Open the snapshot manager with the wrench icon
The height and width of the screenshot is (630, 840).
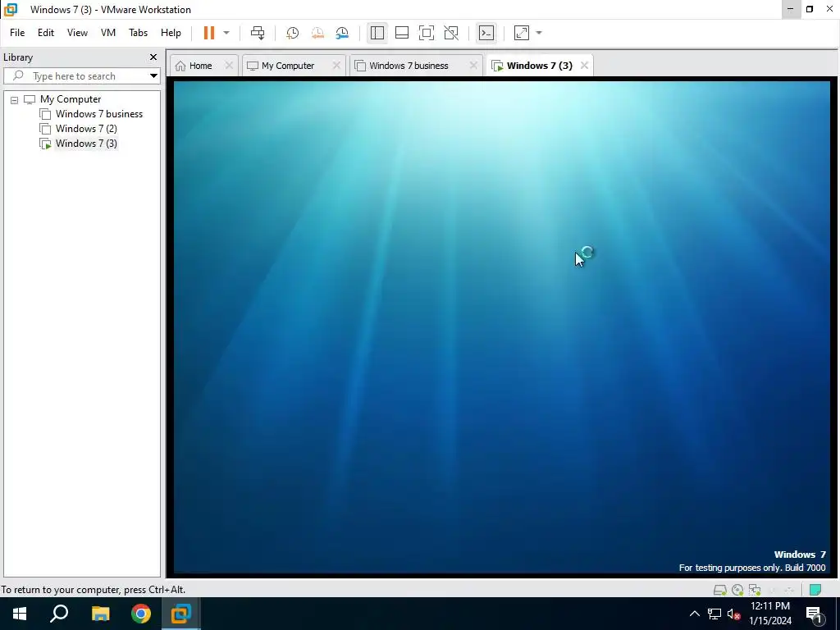pos(342,33)
